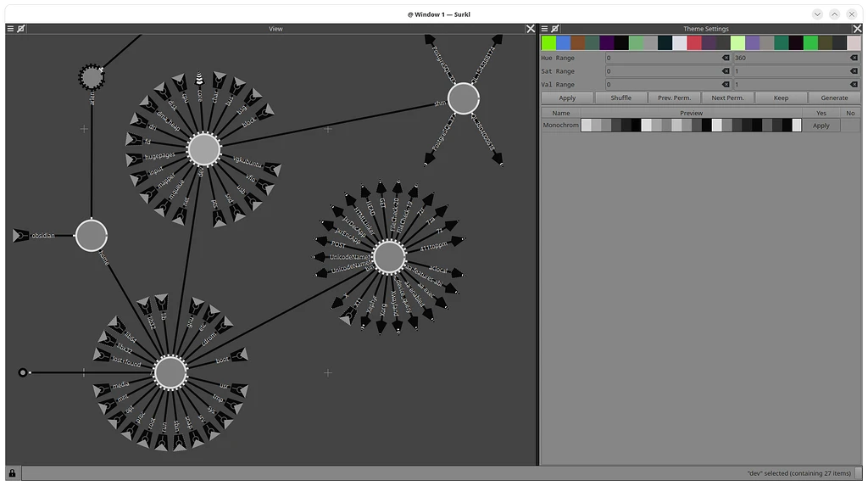Click the Keep button
Viewport: 868px width, 486px height.
pyautogui.click(x=781, y=98)
